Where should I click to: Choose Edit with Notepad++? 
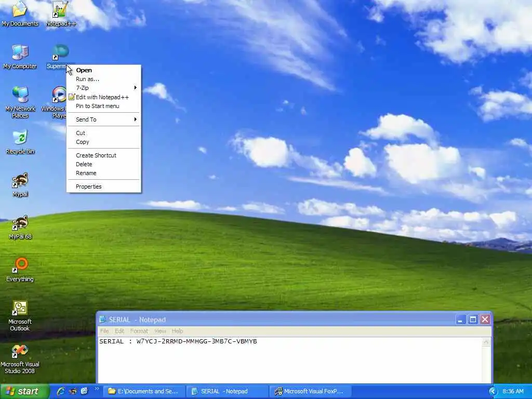tap(103, 97)
